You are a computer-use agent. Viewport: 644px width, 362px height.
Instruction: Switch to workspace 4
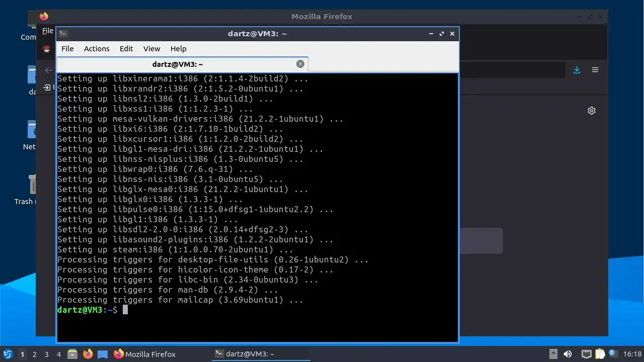[x=59, y=354]
